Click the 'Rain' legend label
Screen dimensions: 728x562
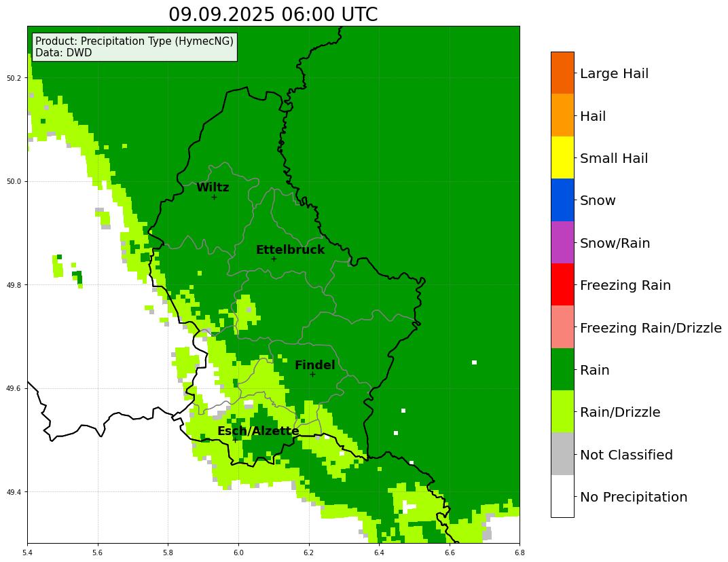(594, 370)
